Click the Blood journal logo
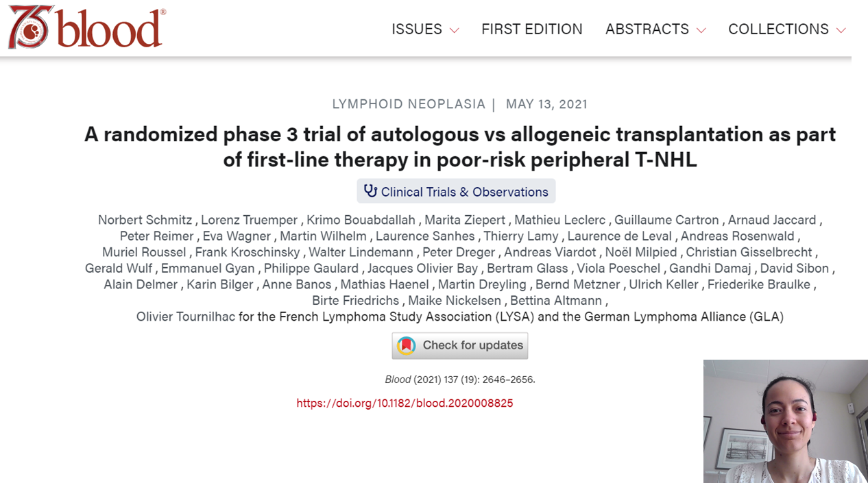 pos(86,29)
